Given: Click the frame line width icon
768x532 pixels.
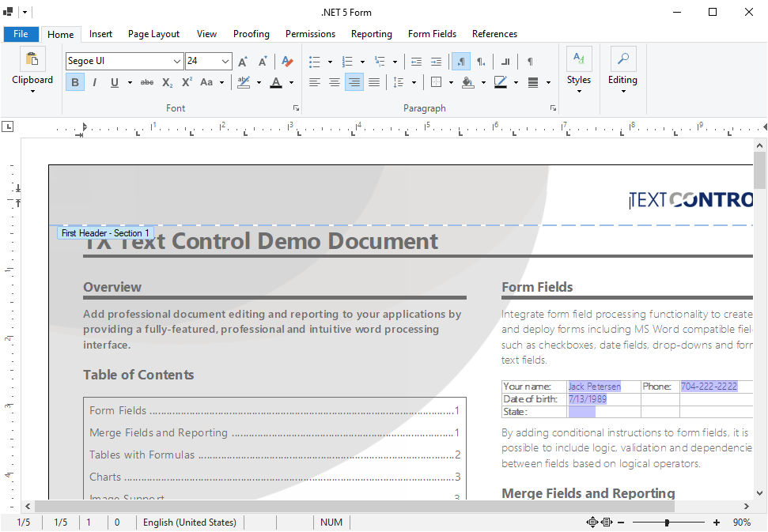Looking at the screenshot, I should click(533, 82).
